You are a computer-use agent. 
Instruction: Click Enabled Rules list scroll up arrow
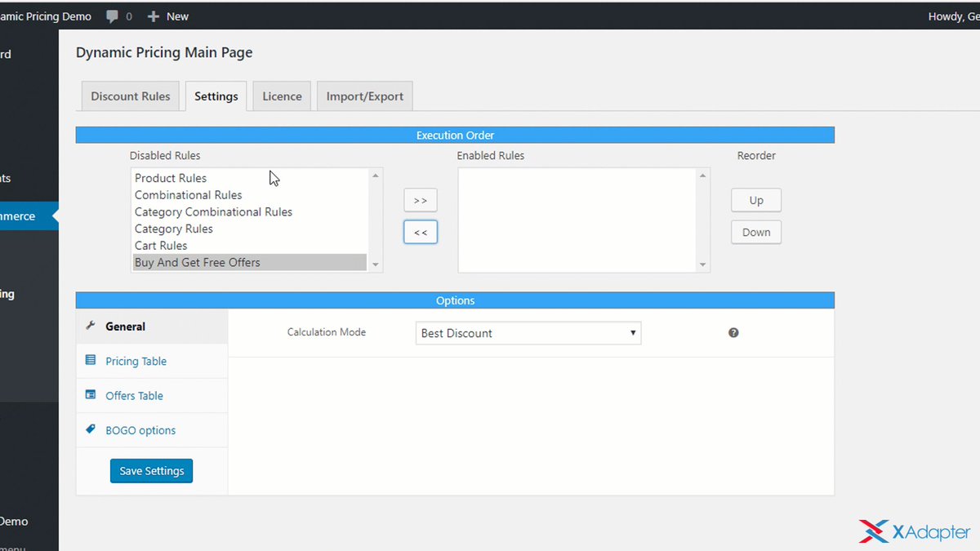point(702,176)
